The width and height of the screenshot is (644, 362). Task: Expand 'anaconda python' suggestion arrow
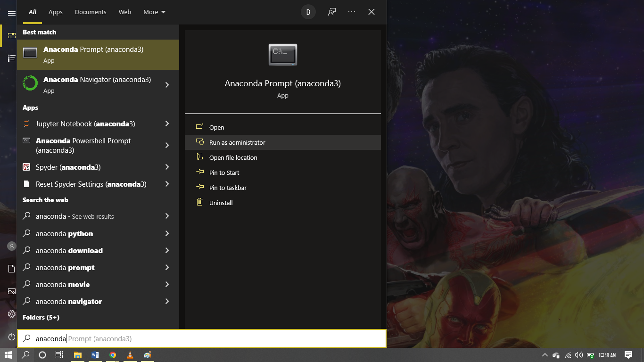pyautogui.click(x=167, y=233)
